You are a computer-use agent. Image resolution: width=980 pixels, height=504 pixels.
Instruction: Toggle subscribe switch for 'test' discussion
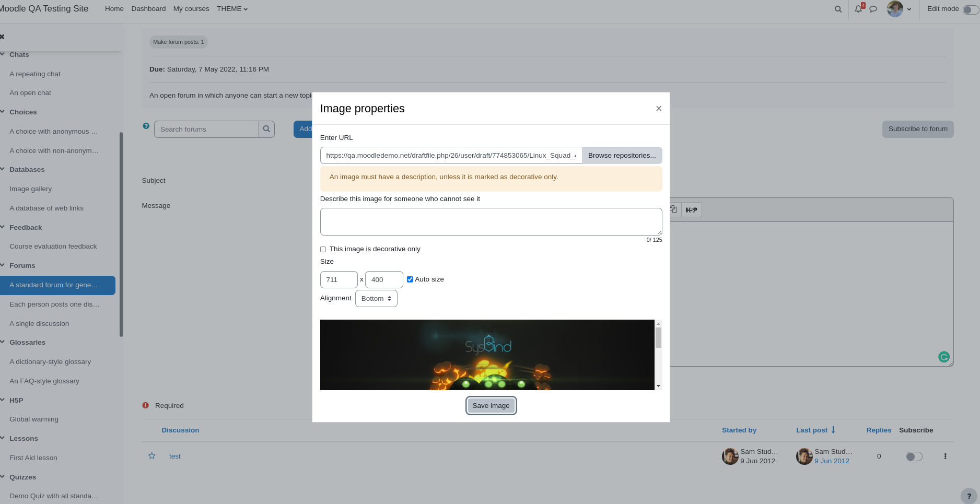914,456
